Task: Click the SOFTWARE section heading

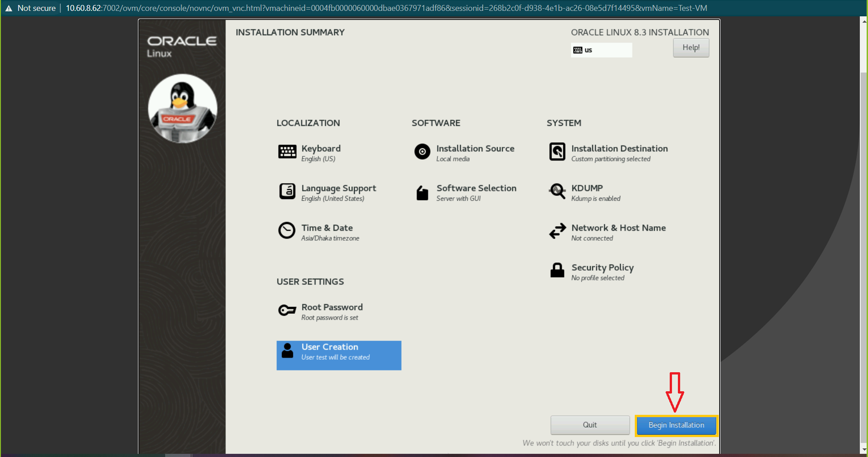Action: [436, 123]
